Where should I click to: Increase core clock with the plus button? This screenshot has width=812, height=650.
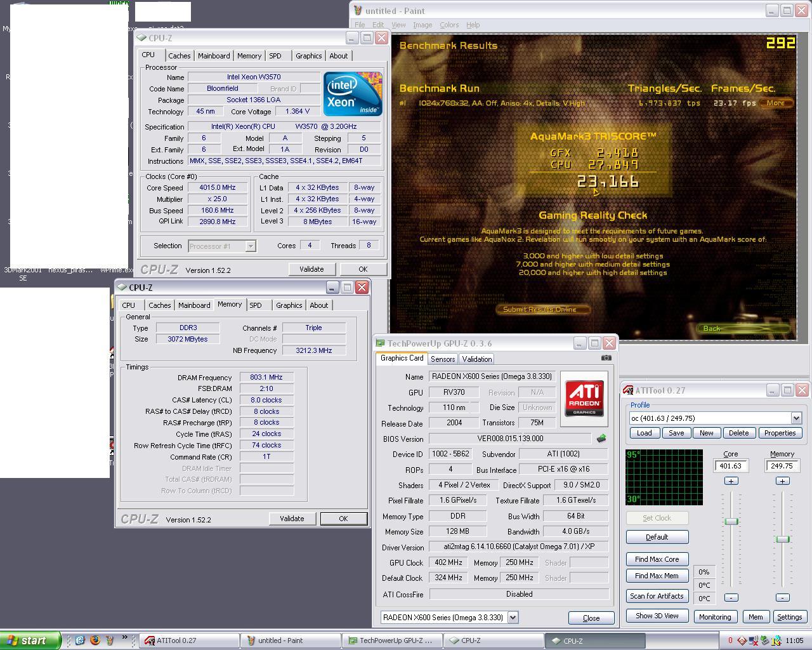pos(731,481)
